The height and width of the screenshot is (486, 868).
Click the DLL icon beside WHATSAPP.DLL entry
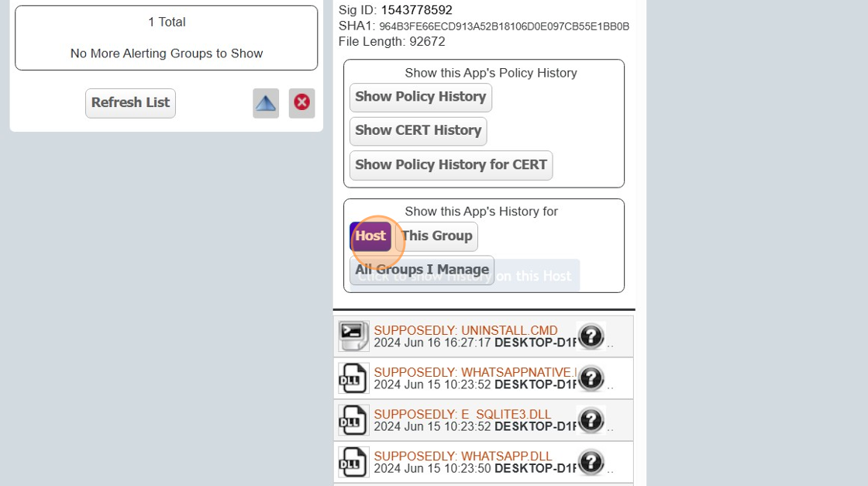[x=353, y=461]
